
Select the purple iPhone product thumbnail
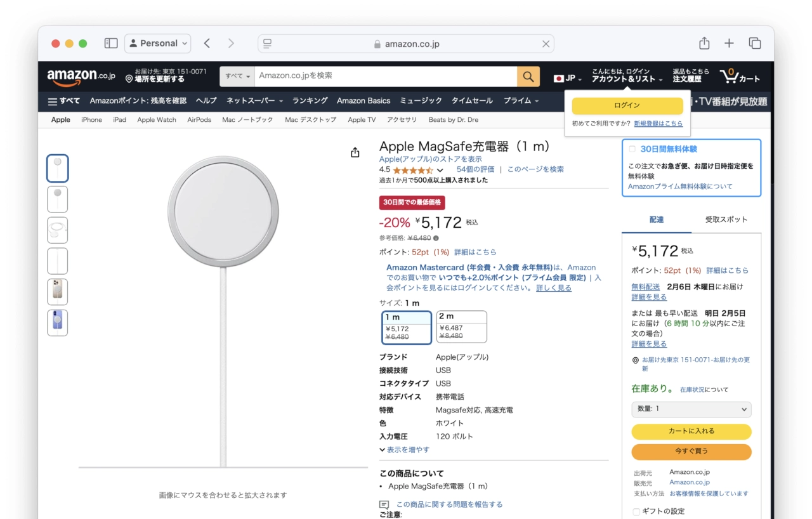58,323
